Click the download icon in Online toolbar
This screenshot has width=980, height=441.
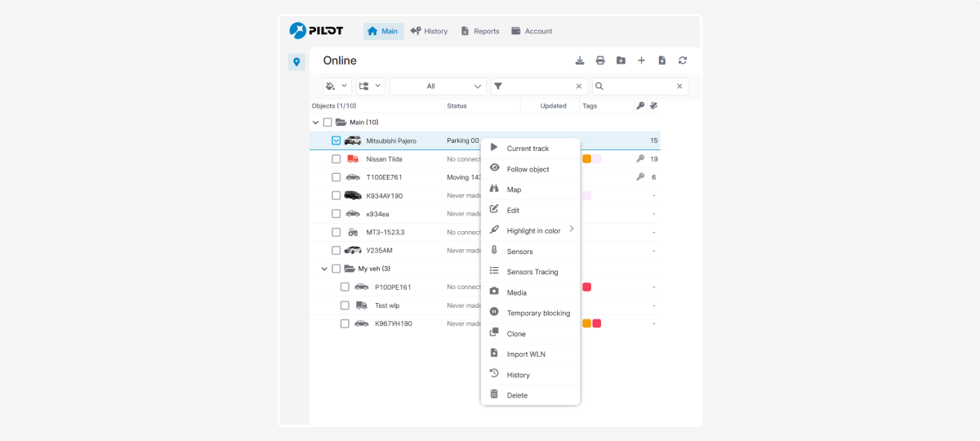(580, 60)
